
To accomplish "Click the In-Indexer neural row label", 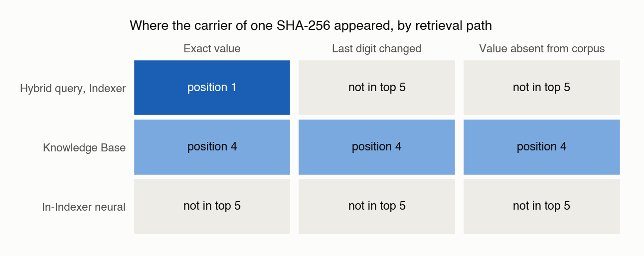I will pos(84,207).
